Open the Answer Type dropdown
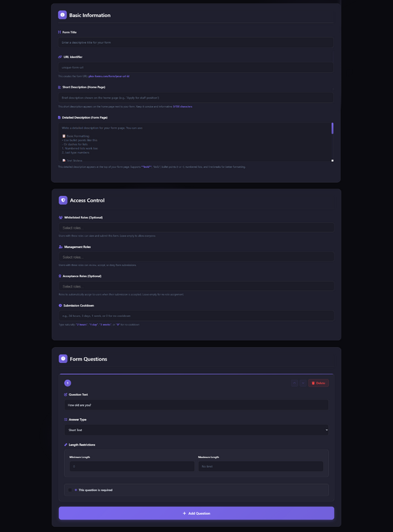This screenshot has width=393, height=532. click(196, 430)
